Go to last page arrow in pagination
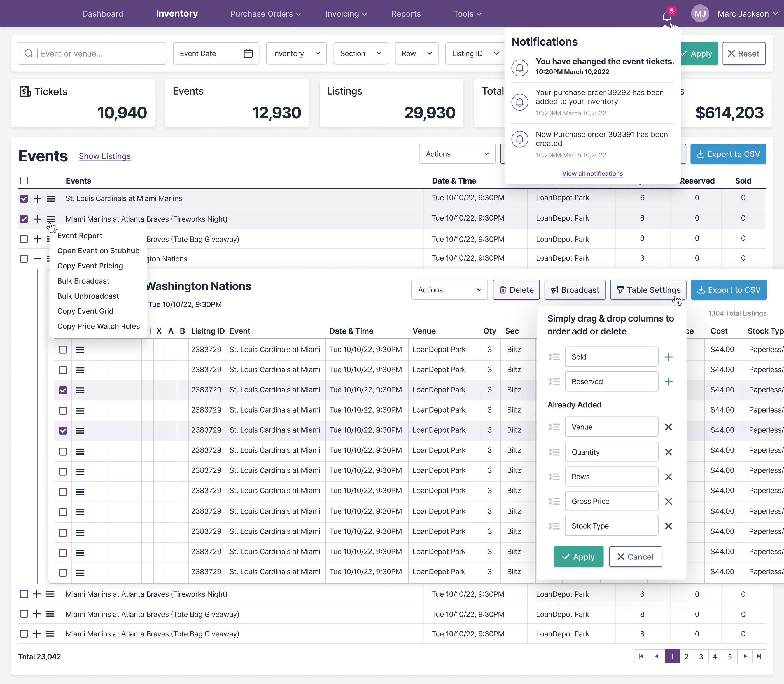Screen dimensions: 784x684 point(759,656)
